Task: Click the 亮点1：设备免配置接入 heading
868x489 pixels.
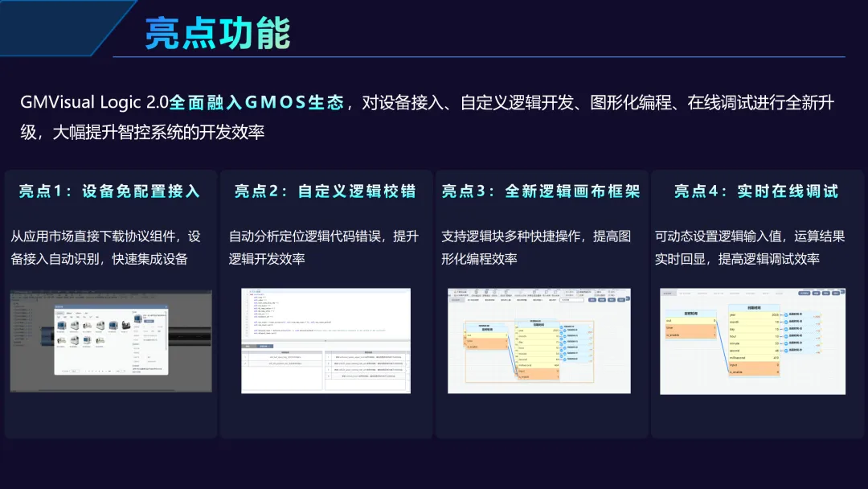Action: 110,191
